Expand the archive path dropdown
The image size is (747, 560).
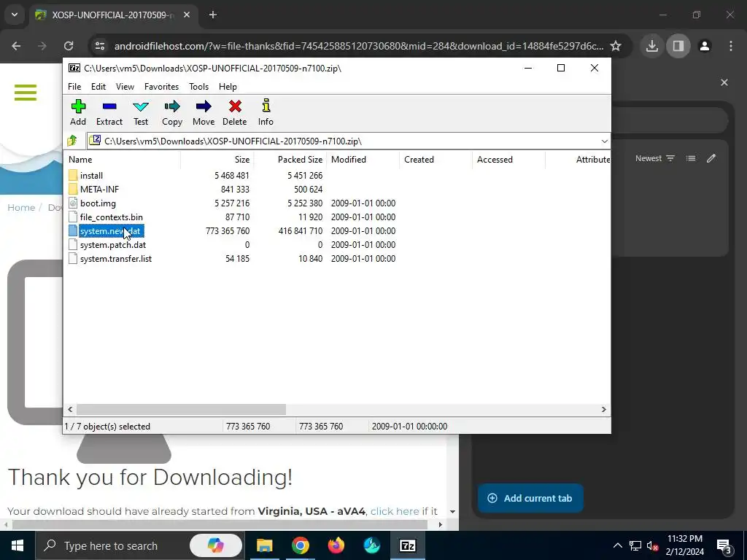[x=604, y=141]
